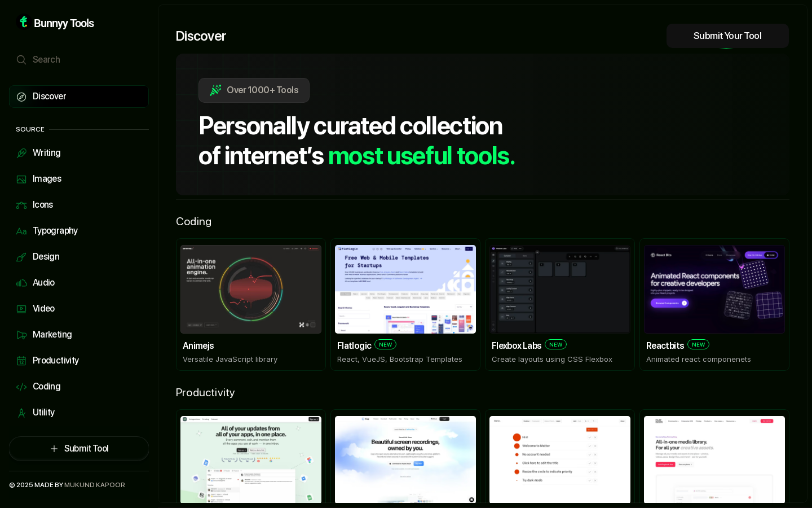Viewport: 812px width, 508px height.
Task: Open the Icons sidebar category
Action: 79,205
